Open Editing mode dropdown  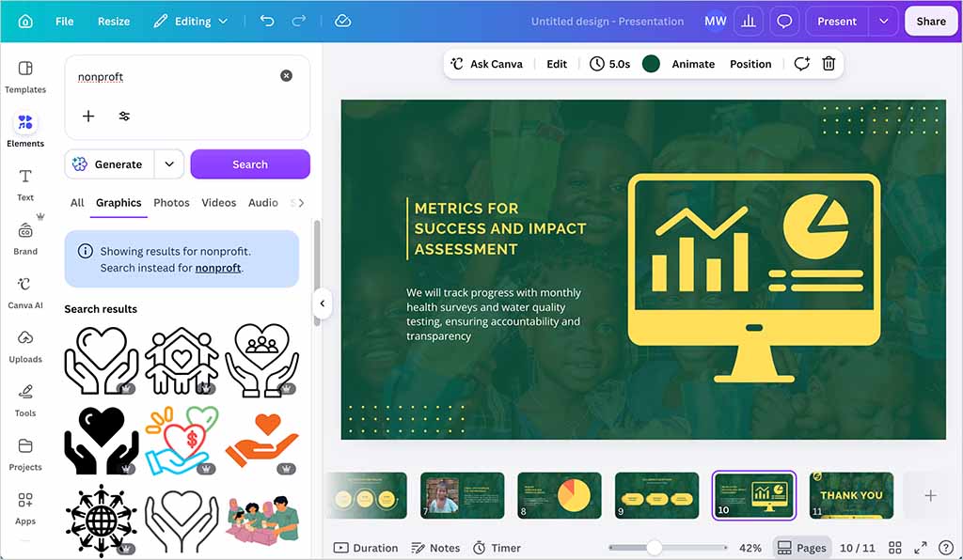tap(191, 21)
